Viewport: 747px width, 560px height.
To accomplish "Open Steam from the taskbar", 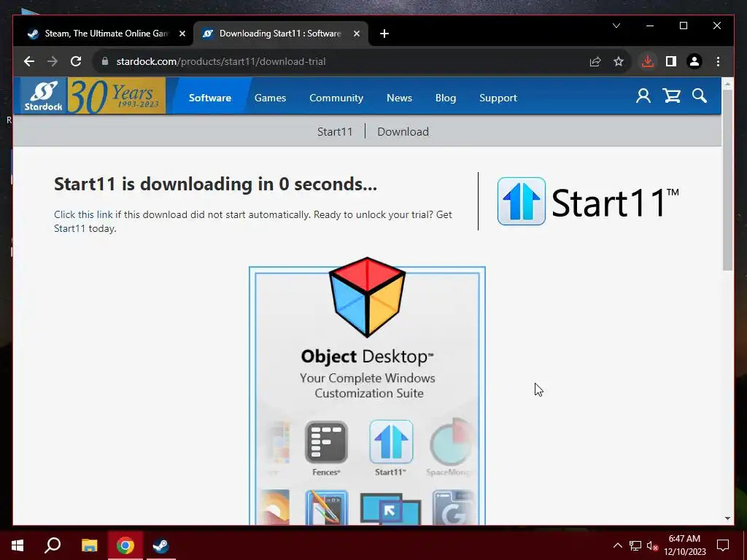I will (x=160, y=545).
